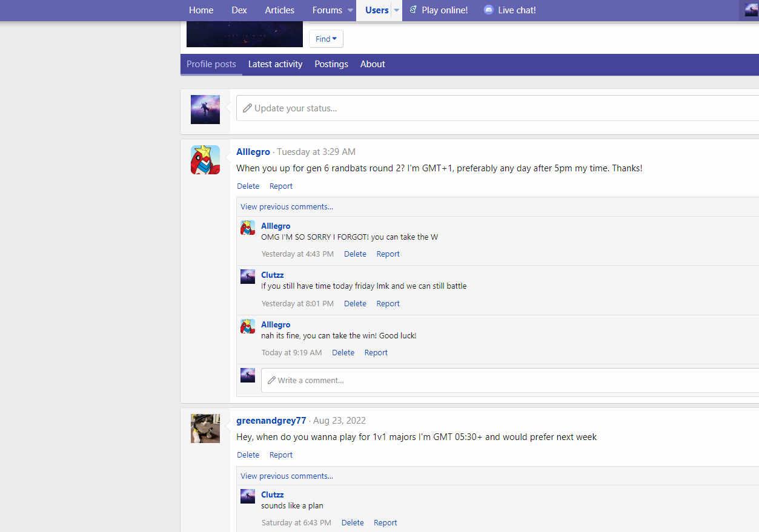Open the Find dropdown button
Screen dimensions: 759x532
[326, 39]
